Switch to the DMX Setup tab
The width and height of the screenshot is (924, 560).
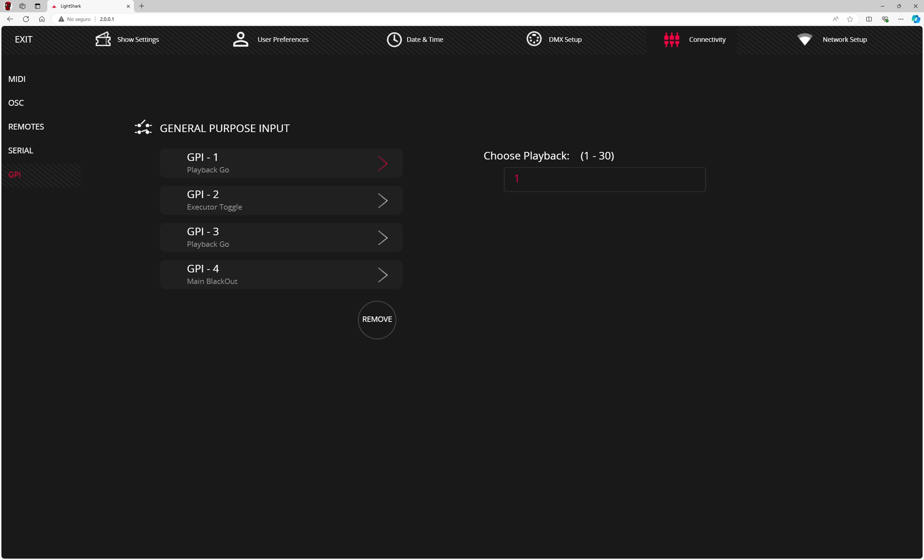554,39
